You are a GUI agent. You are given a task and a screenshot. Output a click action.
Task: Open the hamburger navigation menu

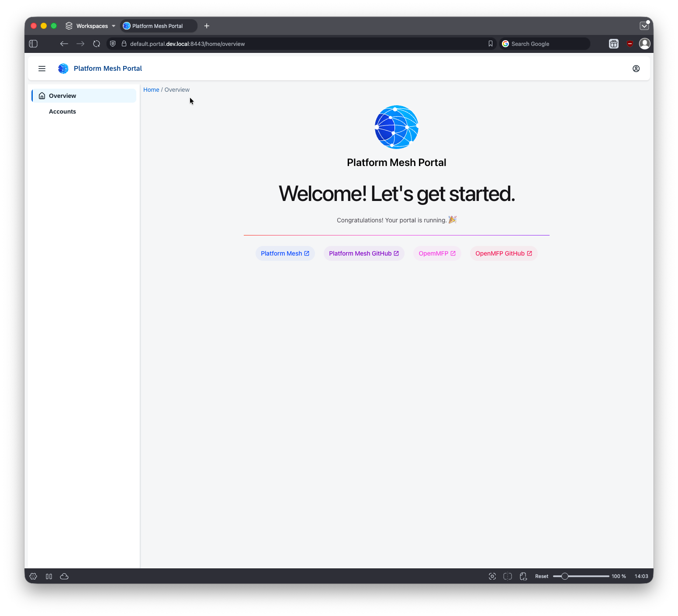click(42, 68)
